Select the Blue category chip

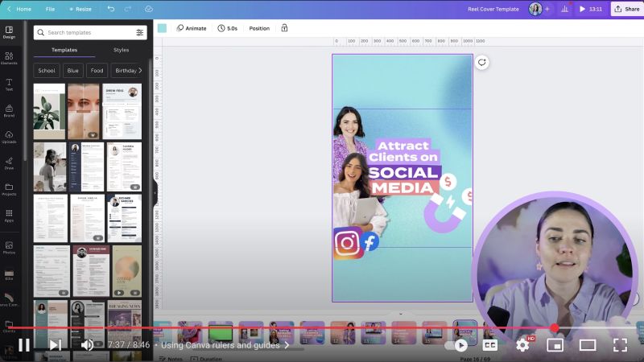pos(72,71)
